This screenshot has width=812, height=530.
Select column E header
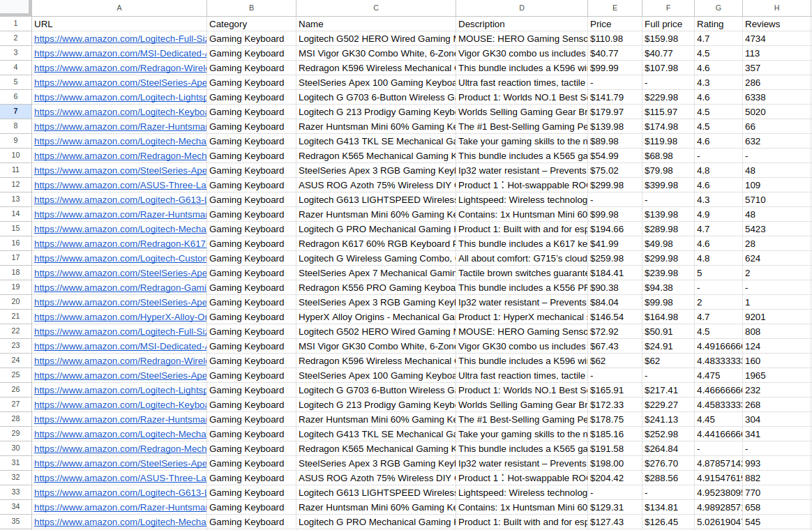click(x=615, y=8)
